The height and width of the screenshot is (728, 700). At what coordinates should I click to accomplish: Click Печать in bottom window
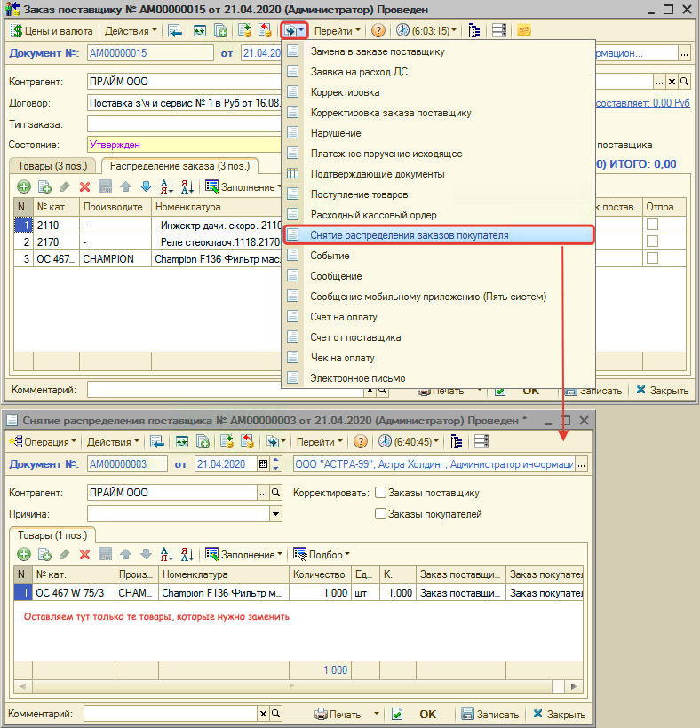coord(338,714)
